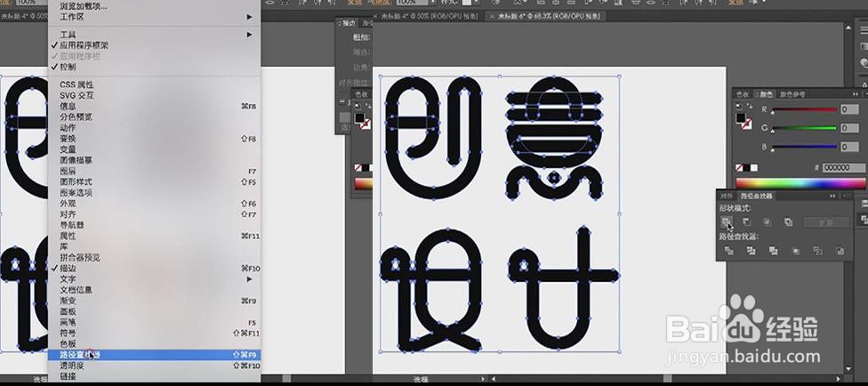Switch to the 颜色参考 tab
This screenshot has width=868, height=386.
792,94
